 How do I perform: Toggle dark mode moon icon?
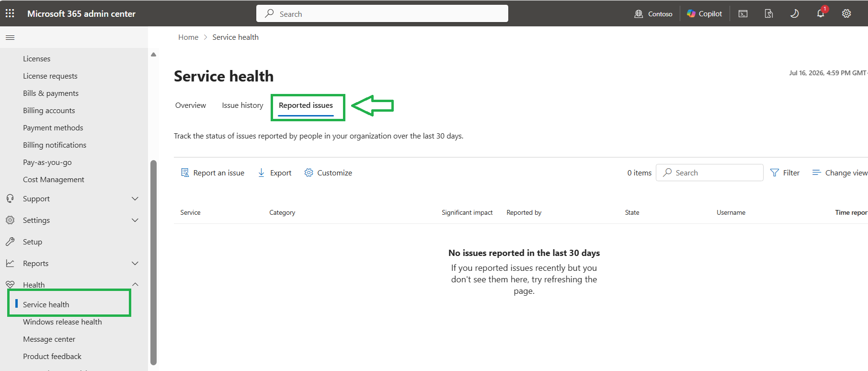[x=794, y=13]
